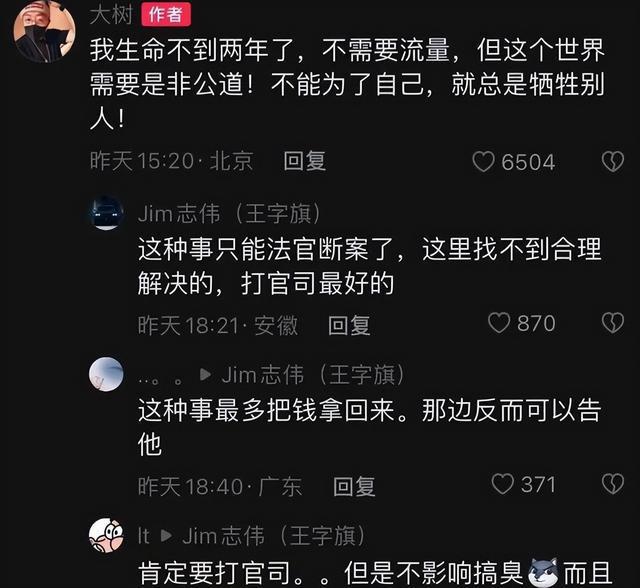Image resolution: width=640 pixels, height=588 pixels.
Task: Open 大树 username link
Action: point(111,15)
